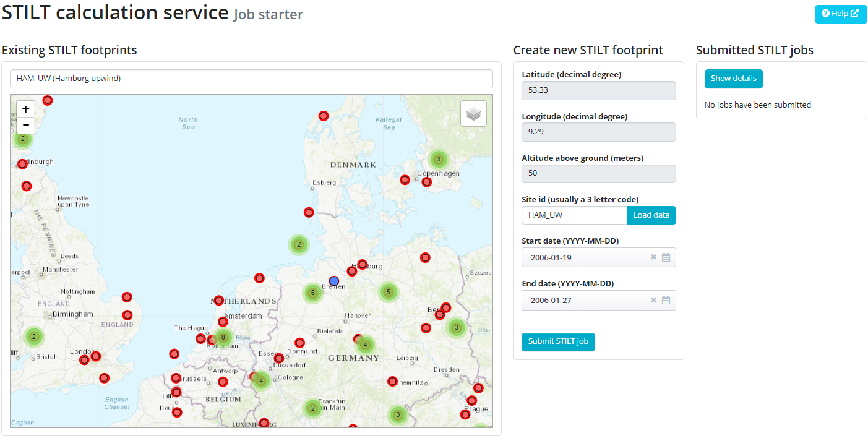Zoom in on the map
Viewport: 868px width, 446px height.
pos(26,109)
